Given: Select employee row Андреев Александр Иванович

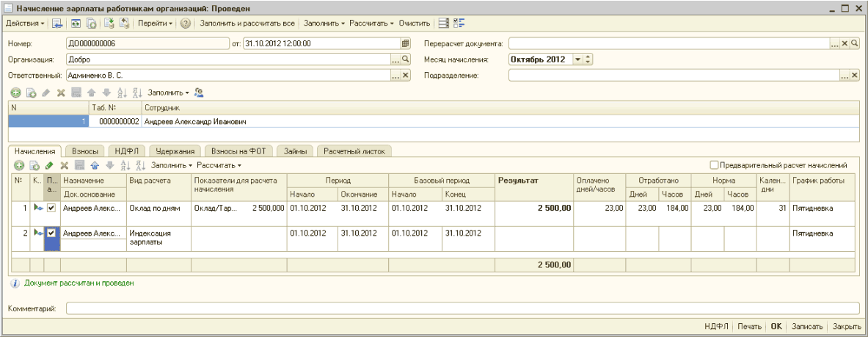Looking at the screenshot, I should [434, 121].
